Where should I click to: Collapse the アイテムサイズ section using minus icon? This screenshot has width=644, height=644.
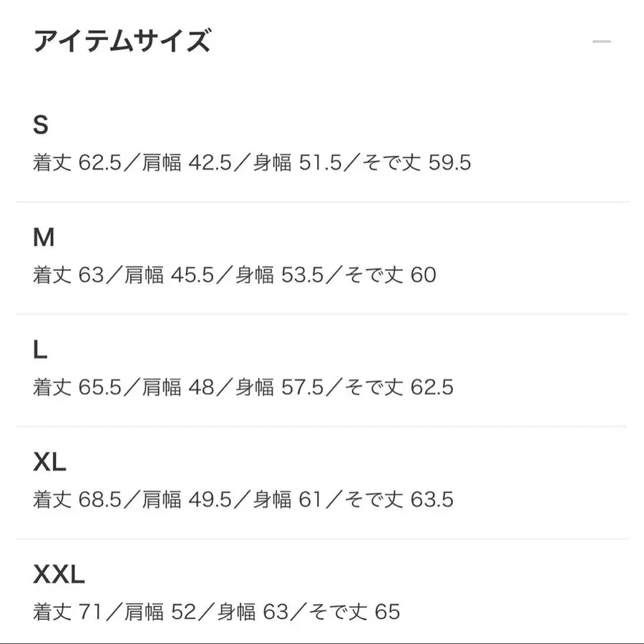(x=601, y=42)
